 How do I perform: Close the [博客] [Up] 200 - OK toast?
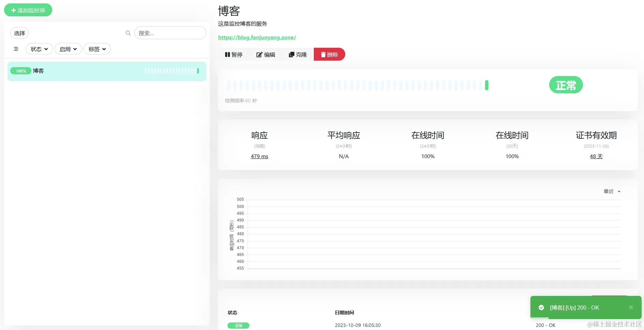click(631, 307)
